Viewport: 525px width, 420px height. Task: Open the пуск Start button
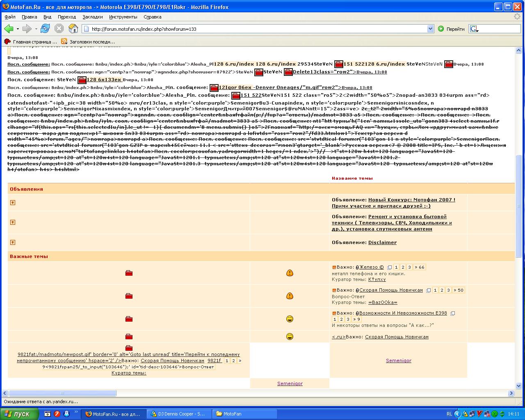(x=20, y=414)
